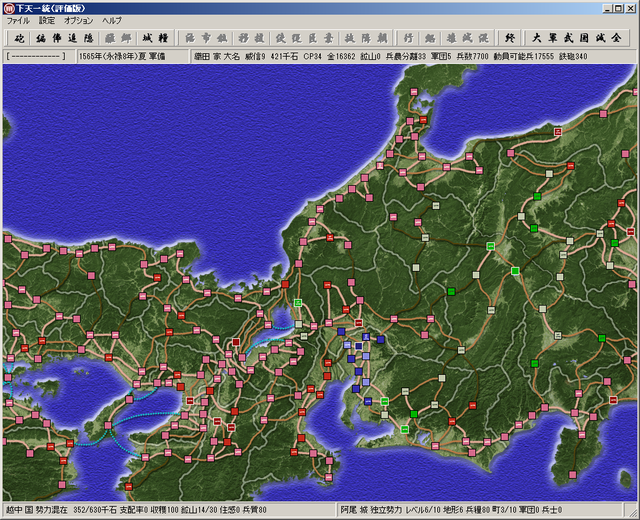This screenshot has height=520, width=640.
Task: Click the 金16362 gold value
Action: coord(341,56)
